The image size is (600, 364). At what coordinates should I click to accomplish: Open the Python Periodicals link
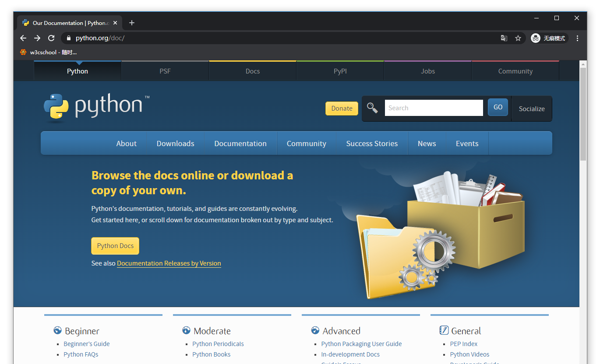click(x=218, y=344)
